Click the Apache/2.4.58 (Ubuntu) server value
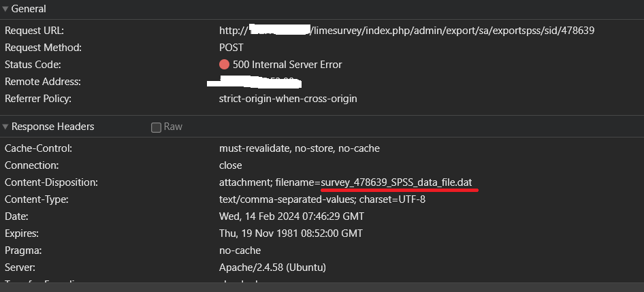644x292 pixels. click(272, 267)
